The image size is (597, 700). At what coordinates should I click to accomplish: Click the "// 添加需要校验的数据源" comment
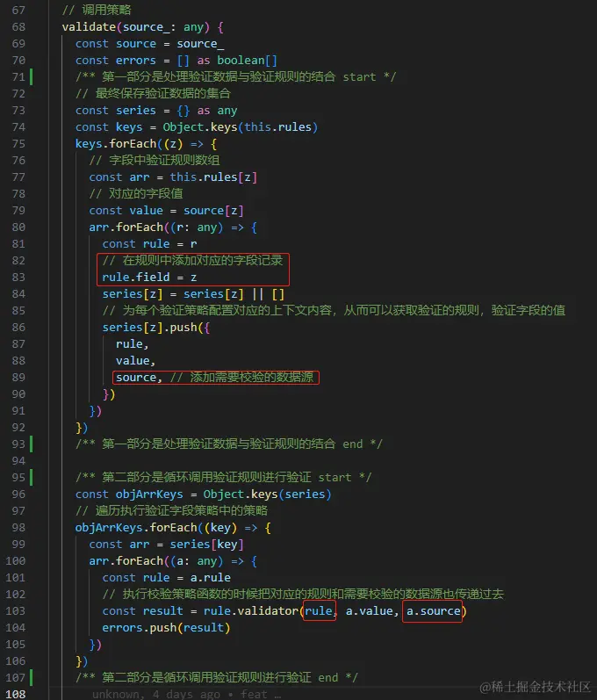[x=241, y=378]
